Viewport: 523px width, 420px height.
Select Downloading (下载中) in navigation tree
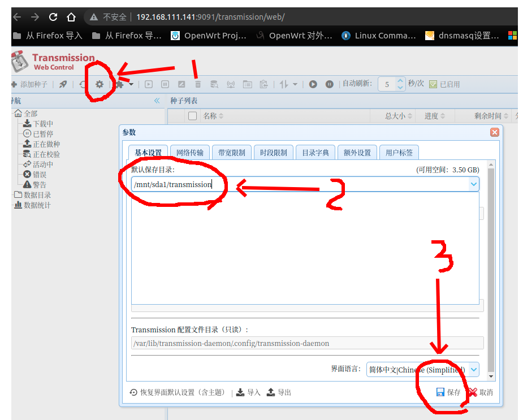(x=43, y=124)
